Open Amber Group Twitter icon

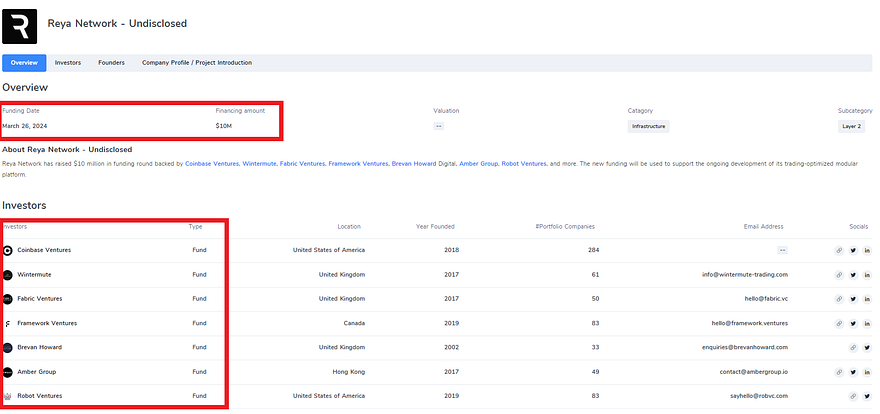click(x=853, y=372)
